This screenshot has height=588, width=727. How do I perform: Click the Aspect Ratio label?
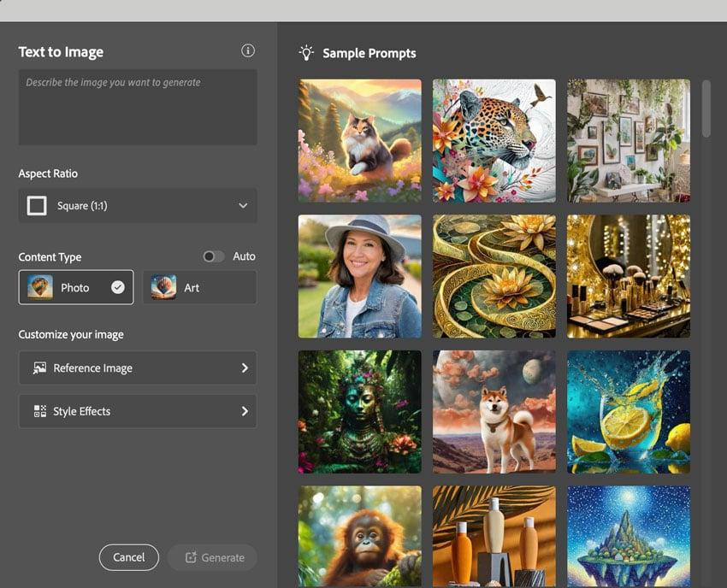click(x=48, y=173)
